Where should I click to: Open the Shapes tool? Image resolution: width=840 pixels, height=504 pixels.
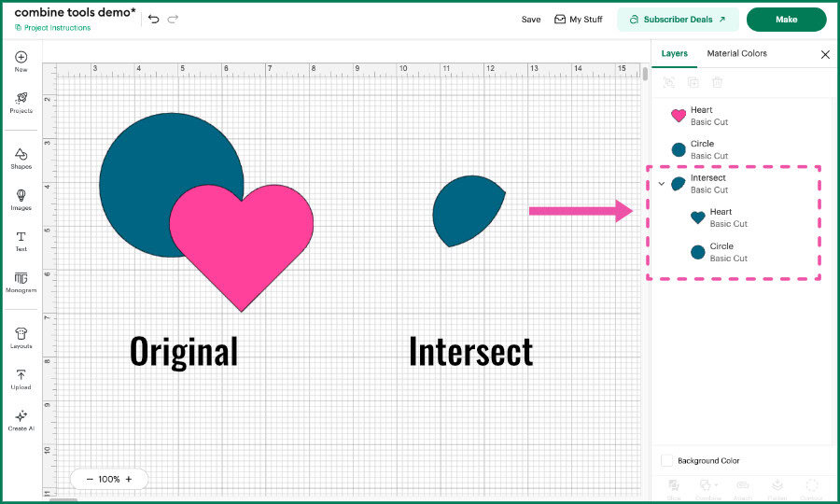coord(21,159)
